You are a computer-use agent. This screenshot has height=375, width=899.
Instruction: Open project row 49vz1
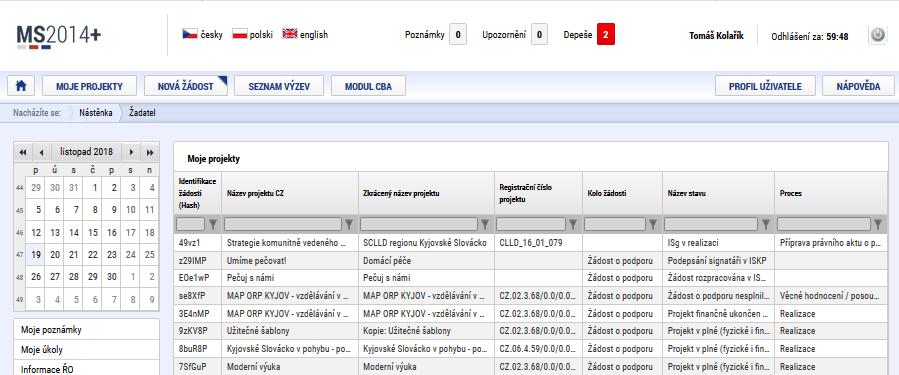click(x=531, y=243)
